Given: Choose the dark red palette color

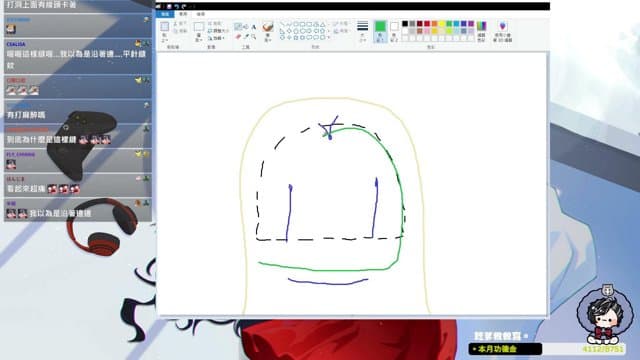Looking at the screenshot, I should pyautogui.click(x=420, y=24).
